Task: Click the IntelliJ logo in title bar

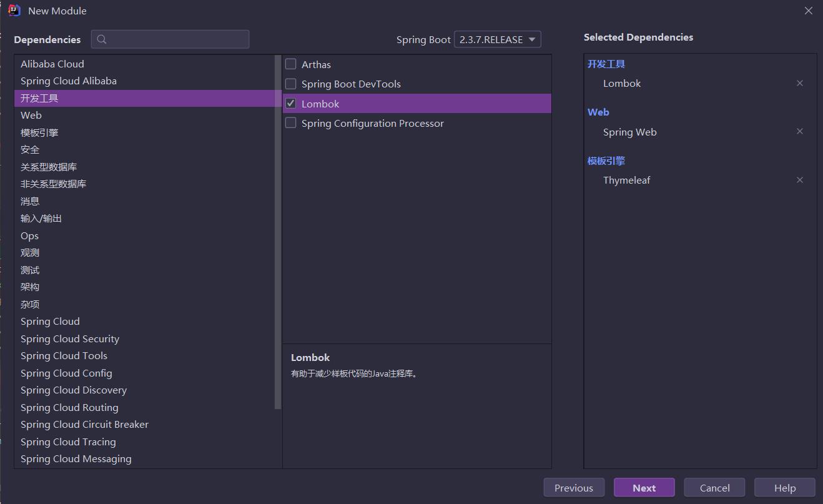Action: [14, 11]
